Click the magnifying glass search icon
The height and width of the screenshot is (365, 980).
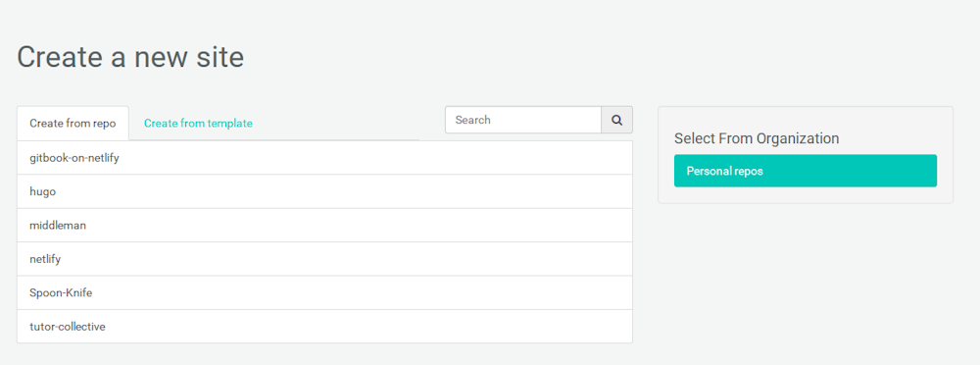[616, 121]
